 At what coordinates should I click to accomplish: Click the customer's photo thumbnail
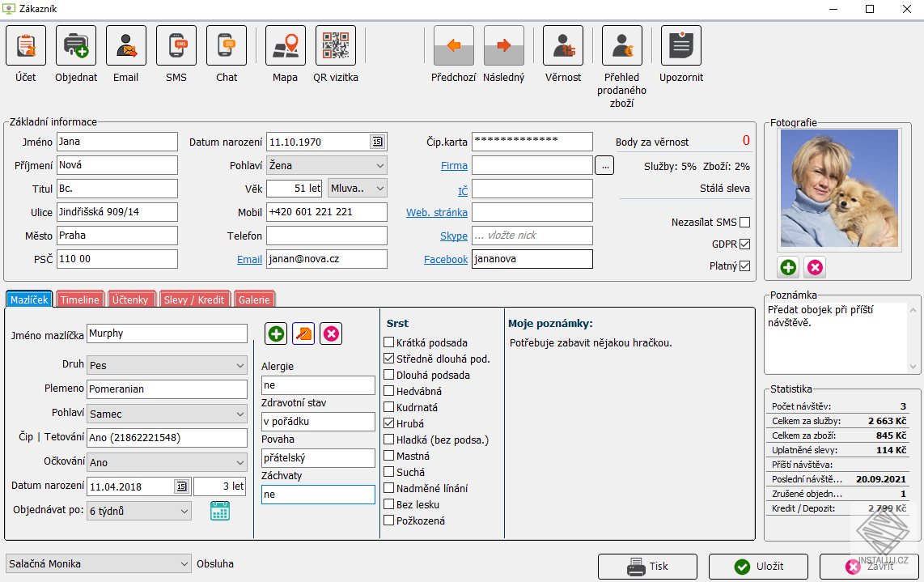pyautogui.click(x=839, y=188)
